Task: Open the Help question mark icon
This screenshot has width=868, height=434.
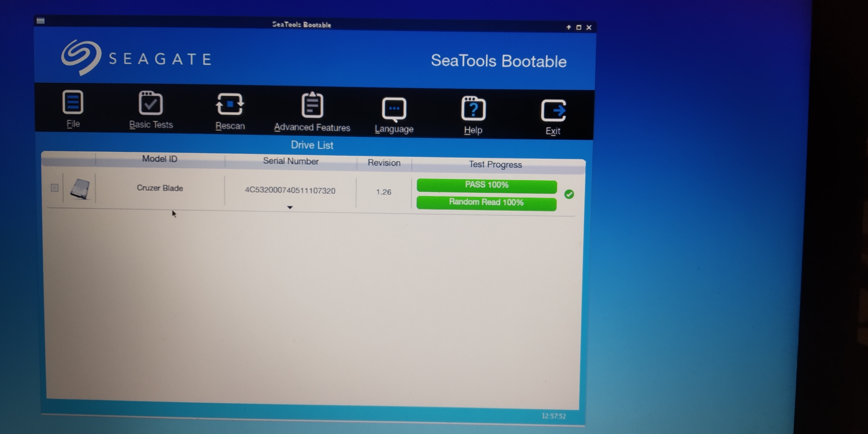Action: click(473, 108)
